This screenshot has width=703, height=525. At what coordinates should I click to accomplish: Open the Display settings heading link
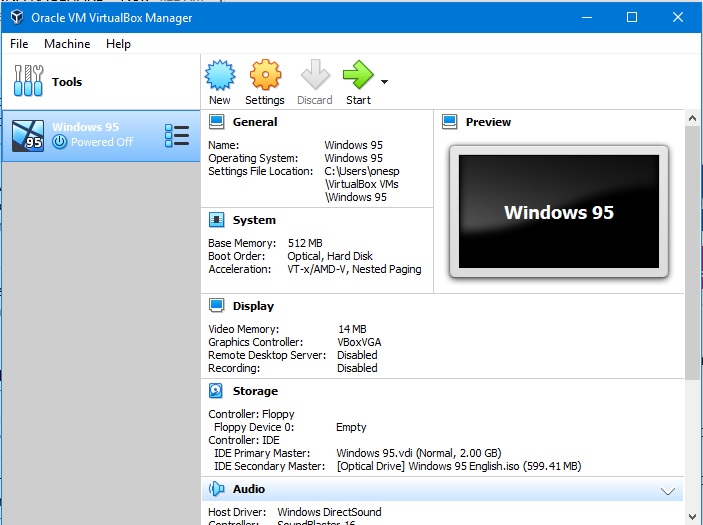pyautogui.click(x=253, y=306)
